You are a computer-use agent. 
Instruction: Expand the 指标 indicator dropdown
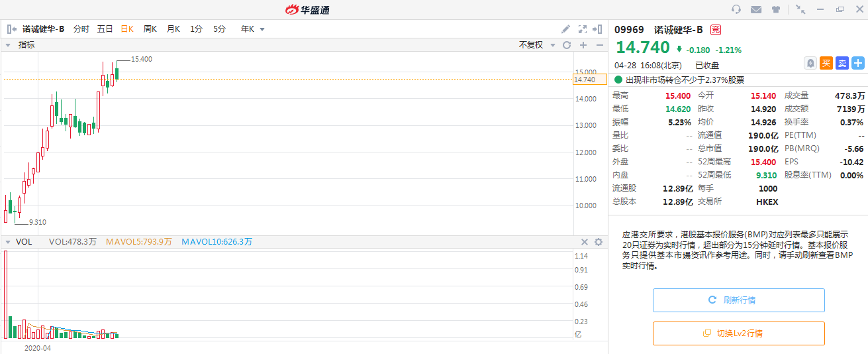(x=9, y=45)
